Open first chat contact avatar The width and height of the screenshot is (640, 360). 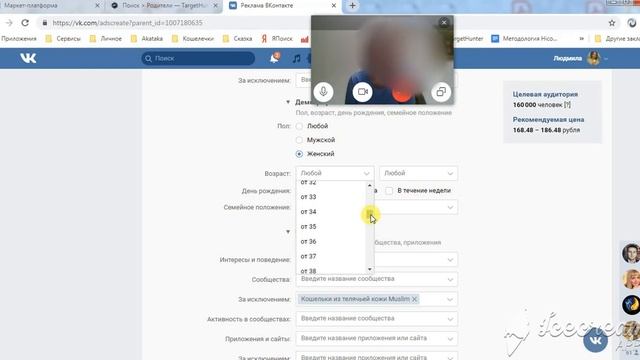[x=631, y=253]
